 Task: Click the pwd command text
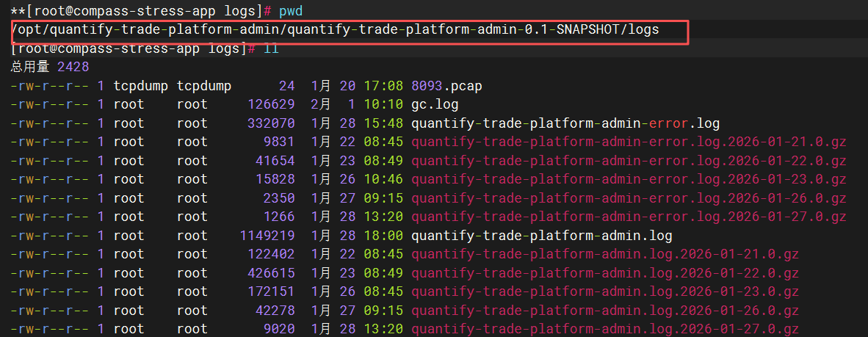(x=290, y=11)
